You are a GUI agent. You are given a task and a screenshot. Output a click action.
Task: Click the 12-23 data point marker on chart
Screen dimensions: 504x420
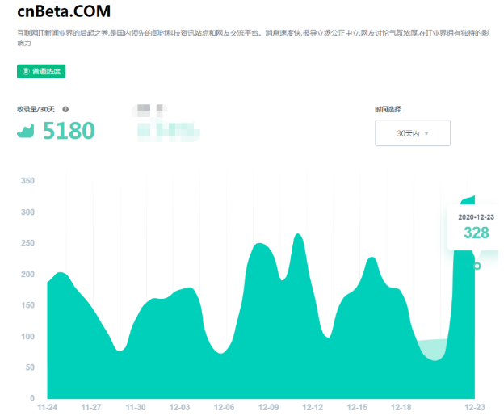tap(477, 266)
